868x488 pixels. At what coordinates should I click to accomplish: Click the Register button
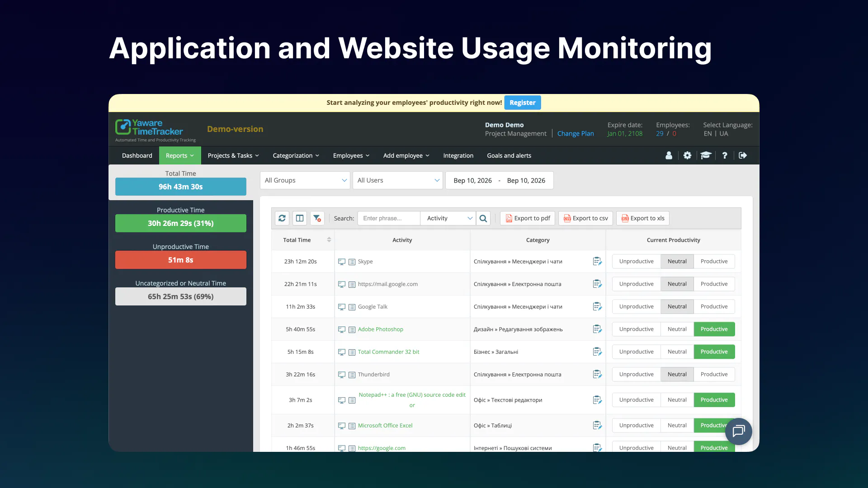(523, 103)
